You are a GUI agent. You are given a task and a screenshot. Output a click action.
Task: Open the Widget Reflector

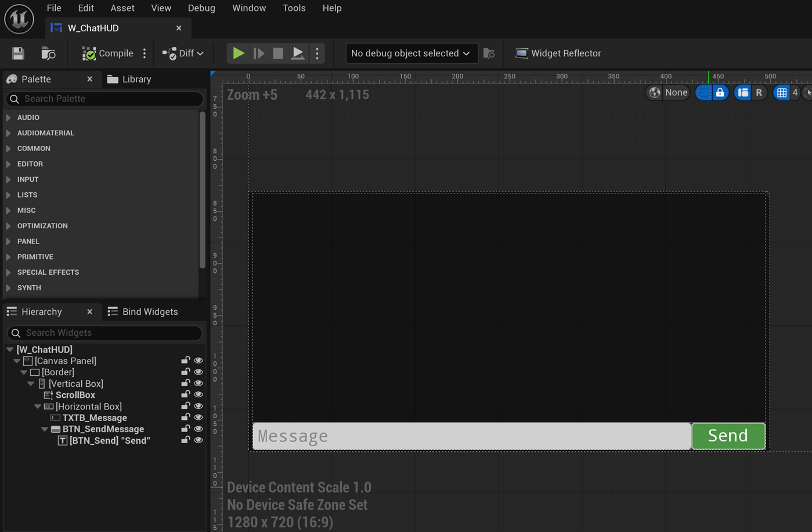point(558,53)
